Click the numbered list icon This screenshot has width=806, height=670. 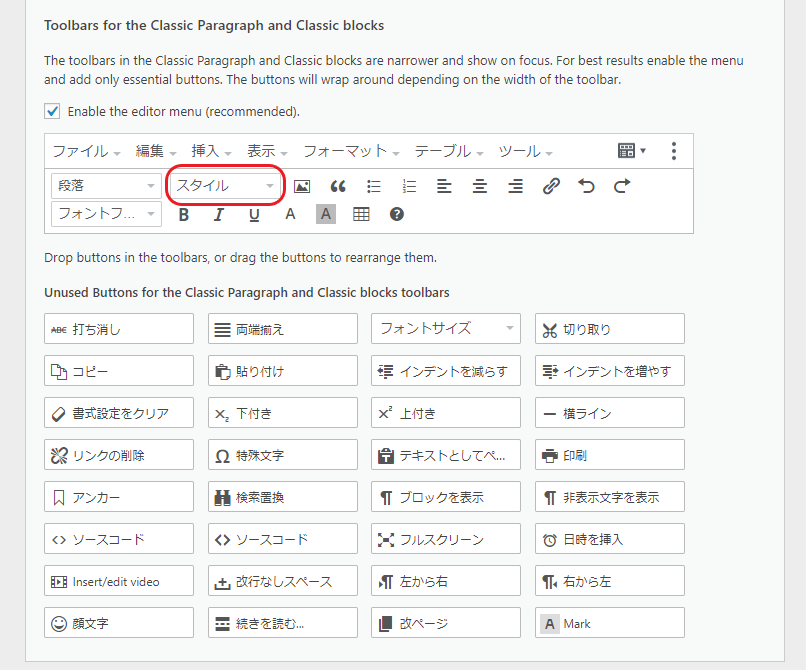click(409, 186)
